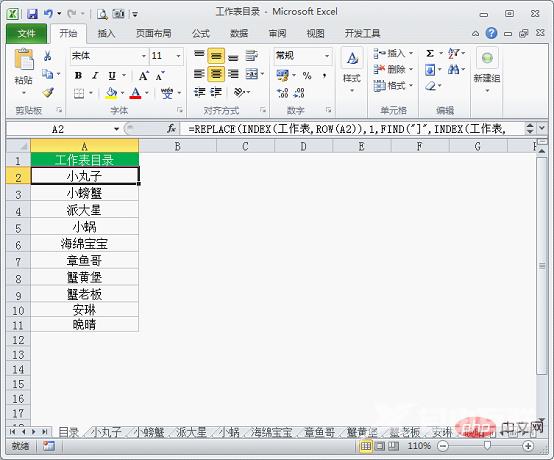Select the Format Painter brush
This screenshot has height=460, width=554.
tap(48, 92)
